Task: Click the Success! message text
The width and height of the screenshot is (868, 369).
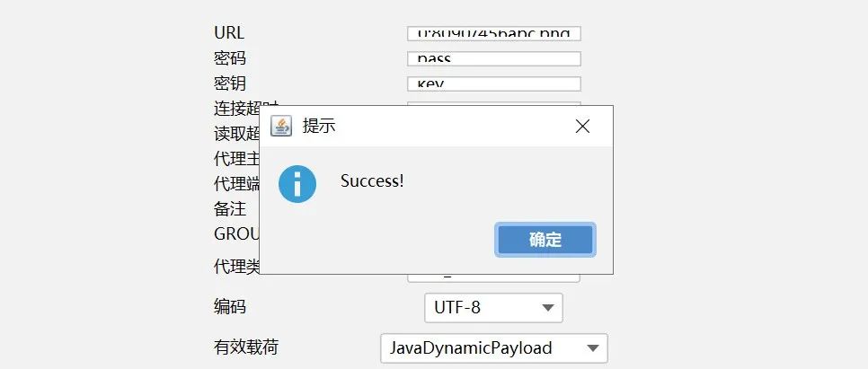Action: point(372,180)
